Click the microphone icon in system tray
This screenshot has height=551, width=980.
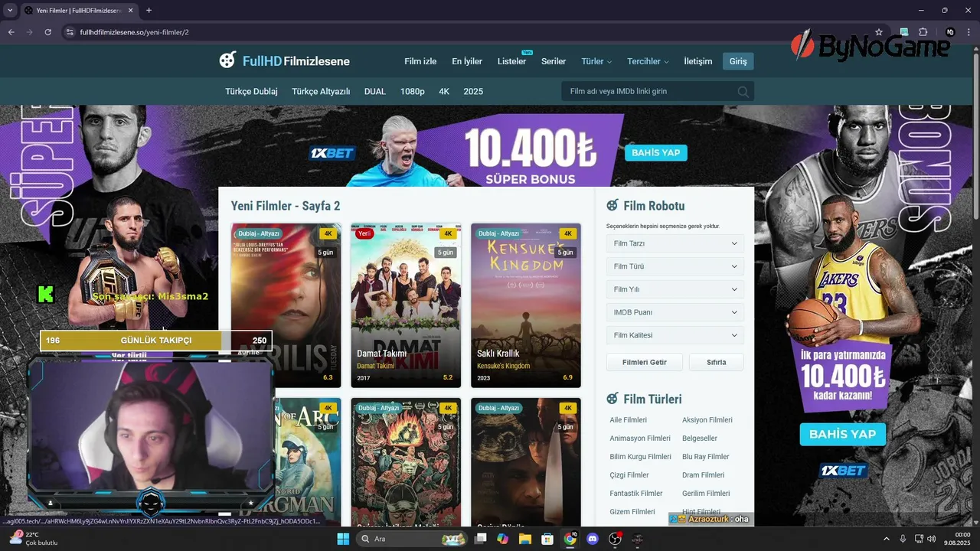pyautogui.click(x=903, y=539)
